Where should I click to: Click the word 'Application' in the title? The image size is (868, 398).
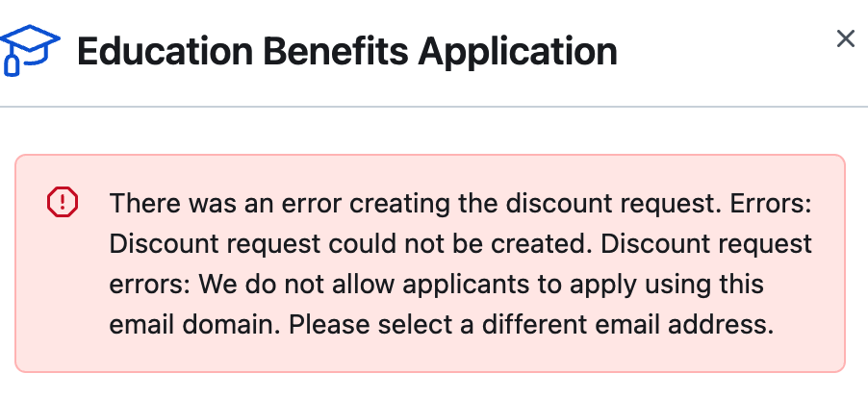[518, 51]
